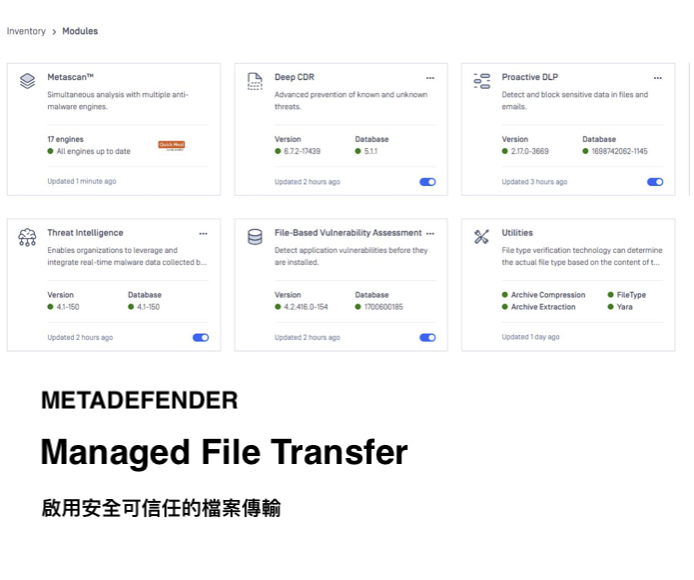The height and width of the screenshot is (580, 694).
Task: Open File-Based Vulnerability Assessment options menu
Action: point(430,234)
